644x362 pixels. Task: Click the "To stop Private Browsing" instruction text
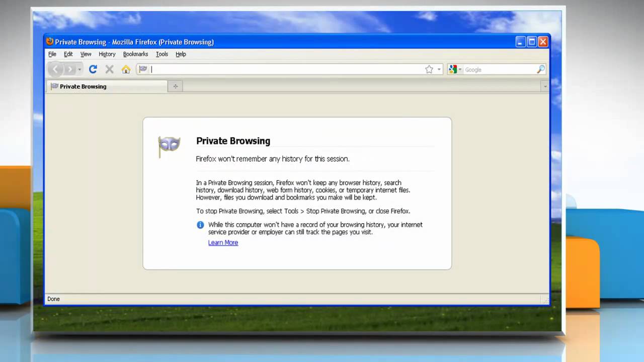click(x=303, y=211)
